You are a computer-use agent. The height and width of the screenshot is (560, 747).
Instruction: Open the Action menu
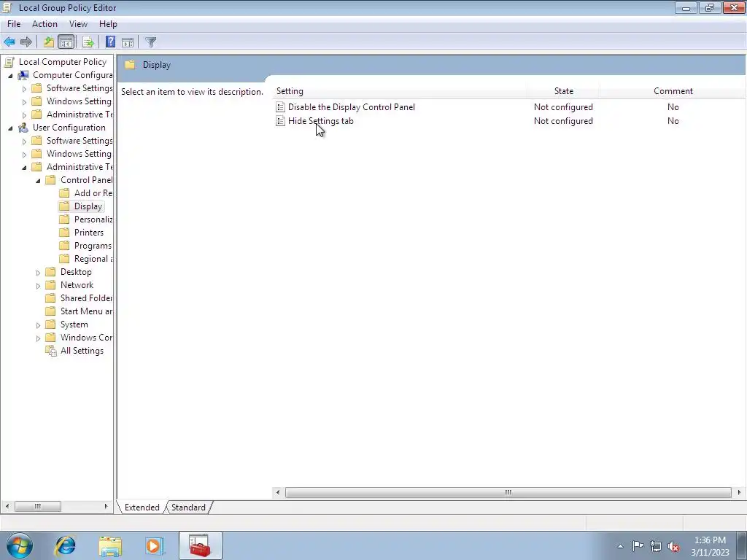[x=44, y=24]
